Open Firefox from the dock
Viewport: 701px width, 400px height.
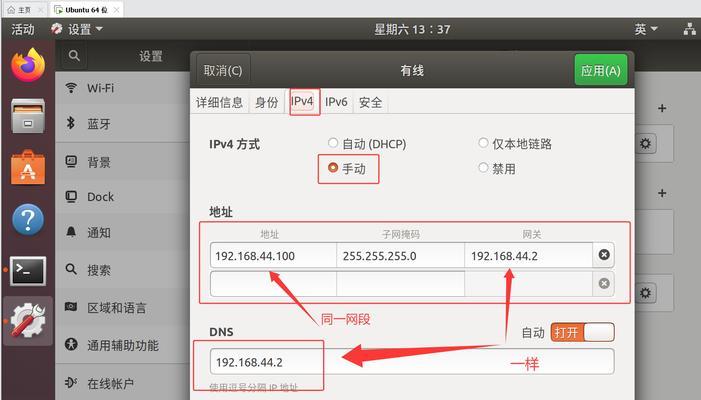click(x=28, y=65)
